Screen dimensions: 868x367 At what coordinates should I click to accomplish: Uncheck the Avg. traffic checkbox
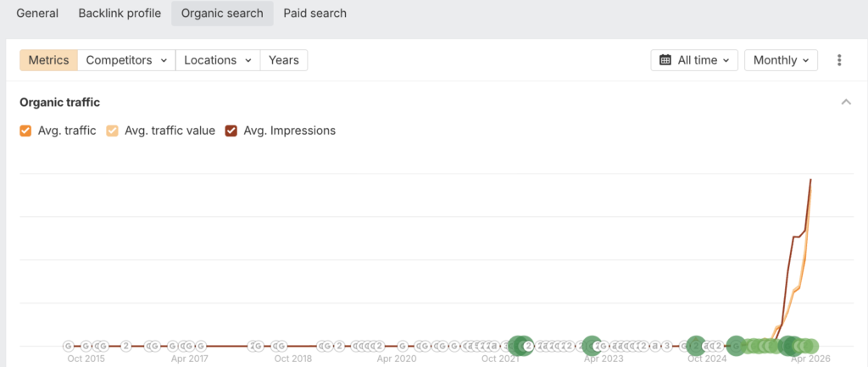pos(25,131)
